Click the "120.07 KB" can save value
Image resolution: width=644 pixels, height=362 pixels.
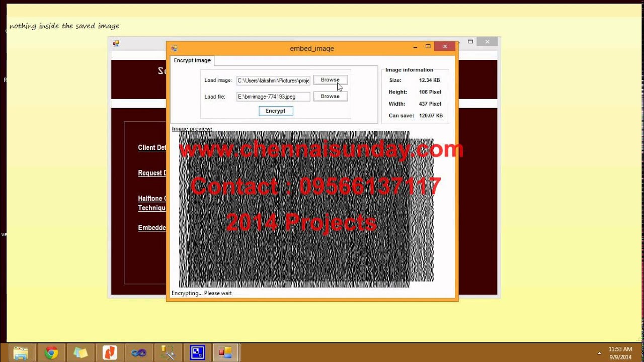point(431,116)
